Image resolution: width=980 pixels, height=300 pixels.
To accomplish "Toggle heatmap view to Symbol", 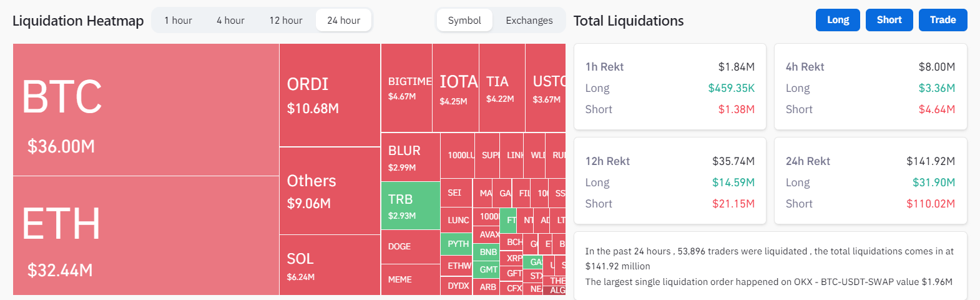I will (464, 21).
